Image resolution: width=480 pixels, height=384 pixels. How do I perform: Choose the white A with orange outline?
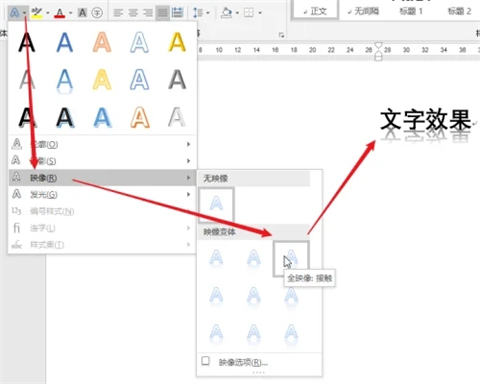pos(140,118)
